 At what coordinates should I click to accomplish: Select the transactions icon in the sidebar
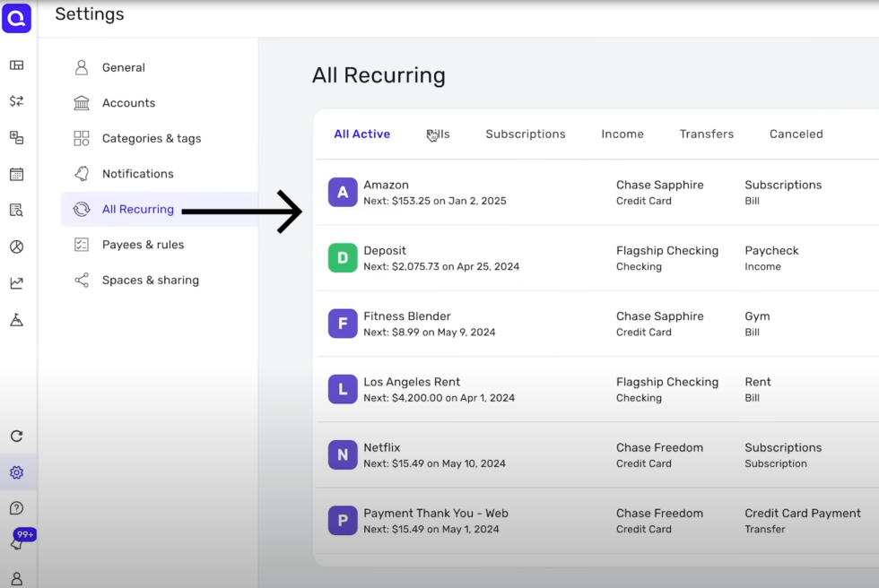tap(17, 101)
